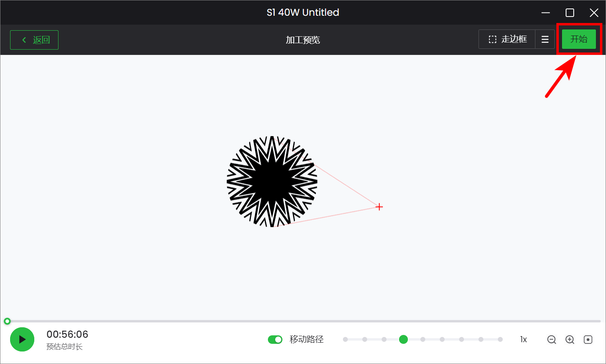Toggle the 移动路径 switch off
This screenshot has height=364, width=606.
point(275,340)
